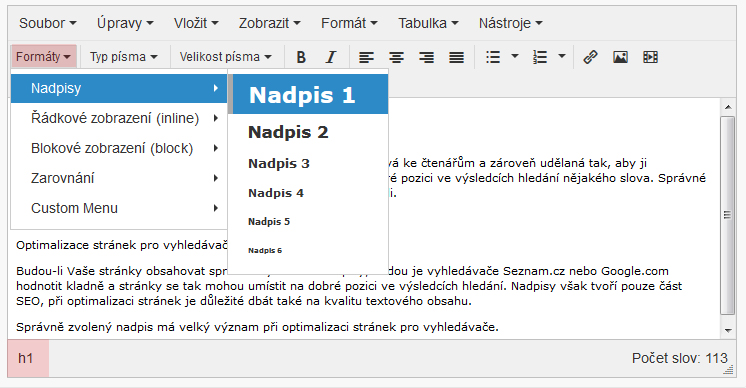Image resolution: width=746 pixels, height=388 pixels.
Task: Open bullet list style dropdown arrow
Action: coord(514,57)
